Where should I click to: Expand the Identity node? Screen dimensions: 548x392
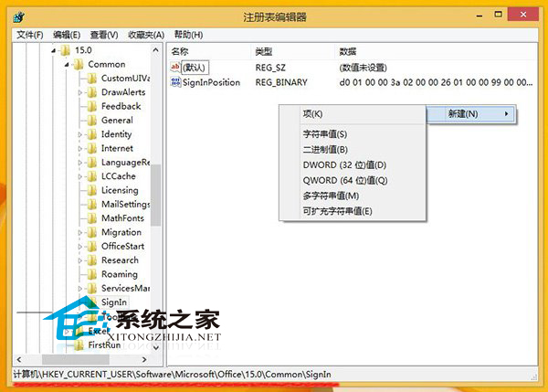coord(80,134)
